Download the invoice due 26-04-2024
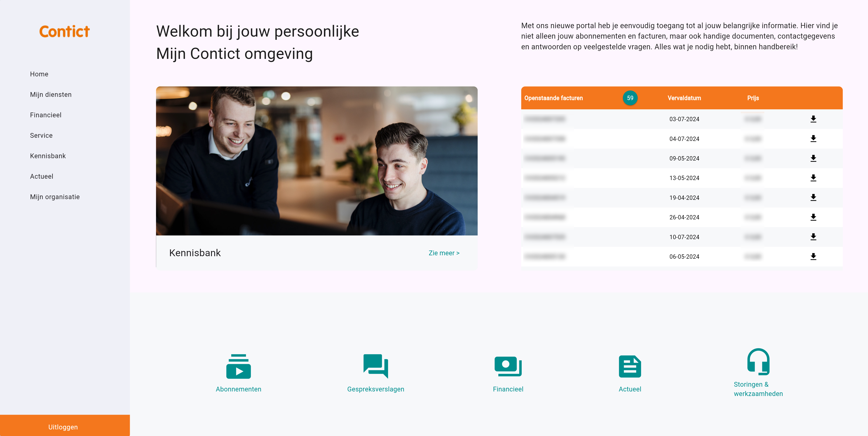Viewport: 868px width, 436px height. [813, 217]
